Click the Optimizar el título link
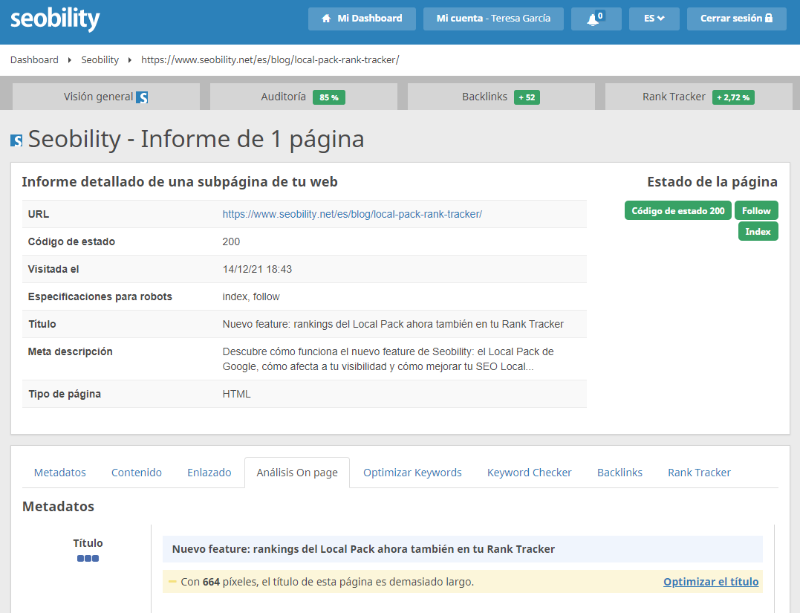The width and height of the screenshot is (800, 613). (711, 582)
